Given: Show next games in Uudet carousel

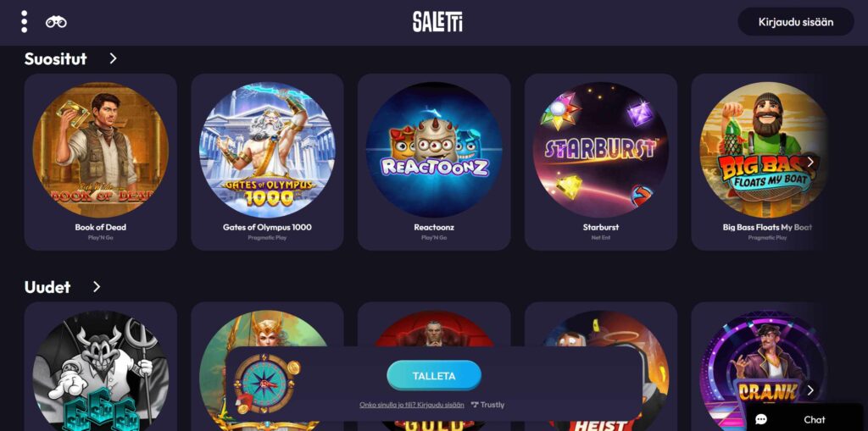Looking at the screenshot, I should click(810, 390).
